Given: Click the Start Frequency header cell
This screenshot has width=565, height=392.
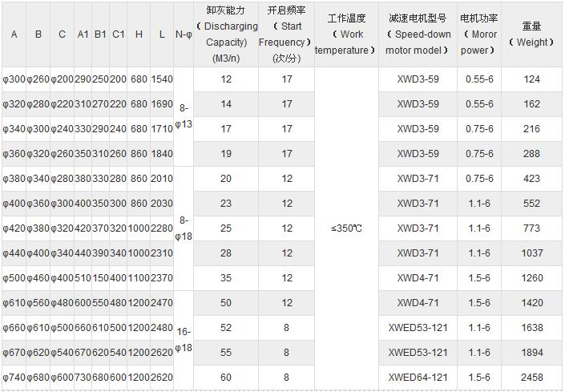Looking at the screenshot, I should (286, 34).
